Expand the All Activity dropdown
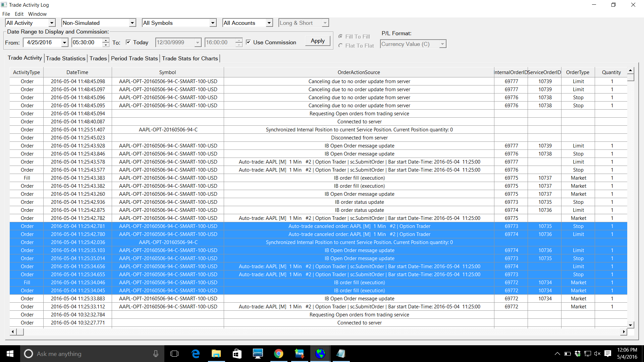The height and width of the screenshot is (362, 644). [x=52, y=23]
